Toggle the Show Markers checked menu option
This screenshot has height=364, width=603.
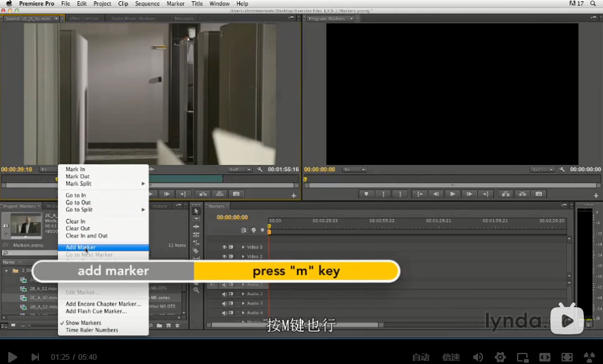(x=83, y=323)
